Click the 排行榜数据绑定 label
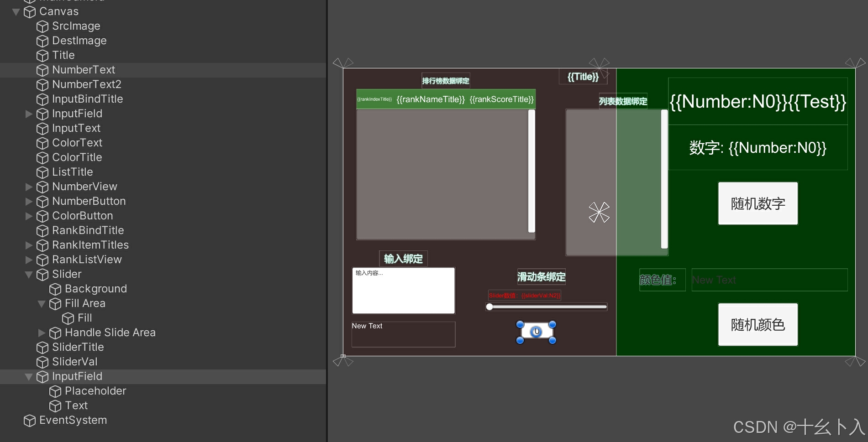Image resolution: width=868 pixels, height=442 pixels. [446, 81]
